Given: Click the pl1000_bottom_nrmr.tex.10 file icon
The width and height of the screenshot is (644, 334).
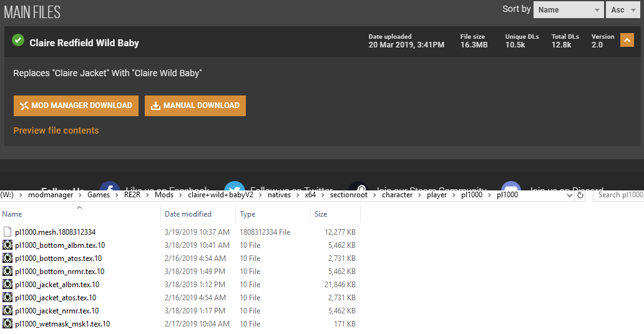Looking at the screenshot, I should pyautogui.click(x=7, y=271).
